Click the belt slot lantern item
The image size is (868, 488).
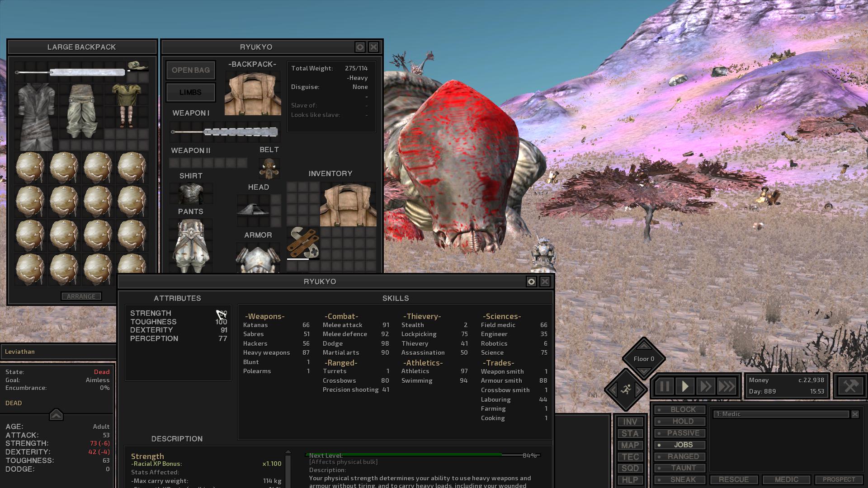[269, 168]
